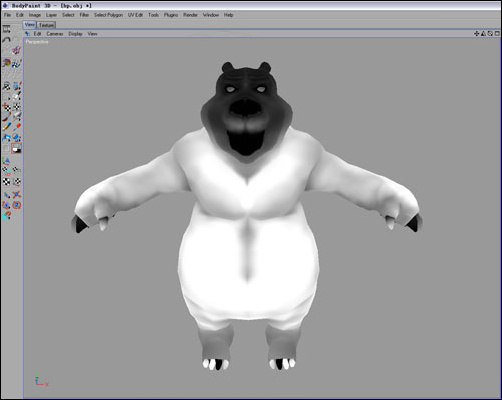Open the viewport Cameras menu
This screenshot has width=502, height=400.
(55, 34)
